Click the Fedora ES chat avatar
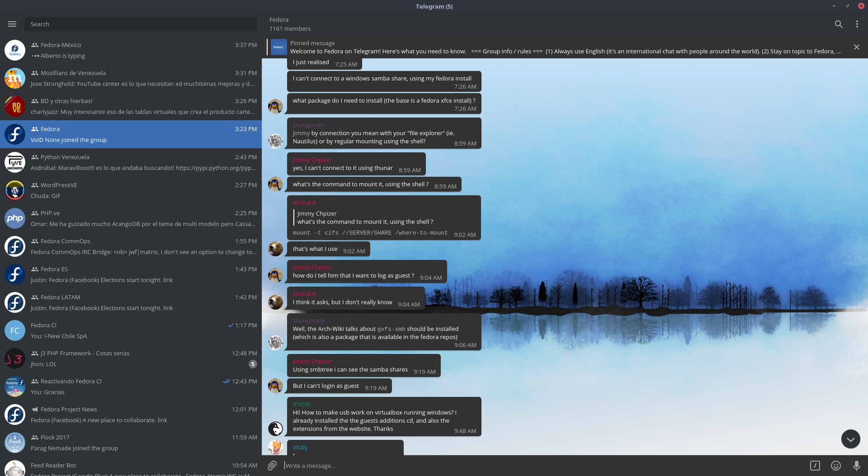This screenshot has height=476, width=868. (x=15, y=274)
